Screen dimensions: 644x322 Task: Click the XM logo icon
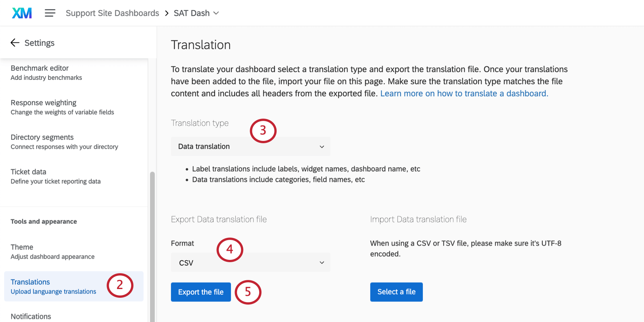pos(22,13)
